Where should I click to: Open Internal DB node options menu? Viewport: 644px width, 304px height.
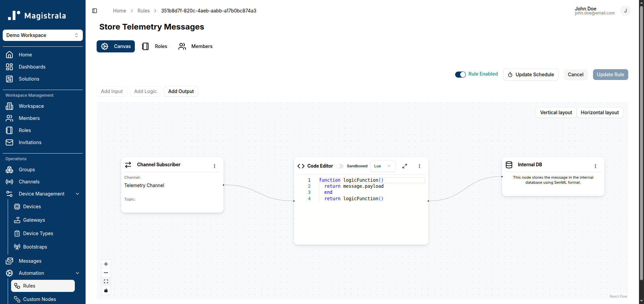tap(595, 166)
